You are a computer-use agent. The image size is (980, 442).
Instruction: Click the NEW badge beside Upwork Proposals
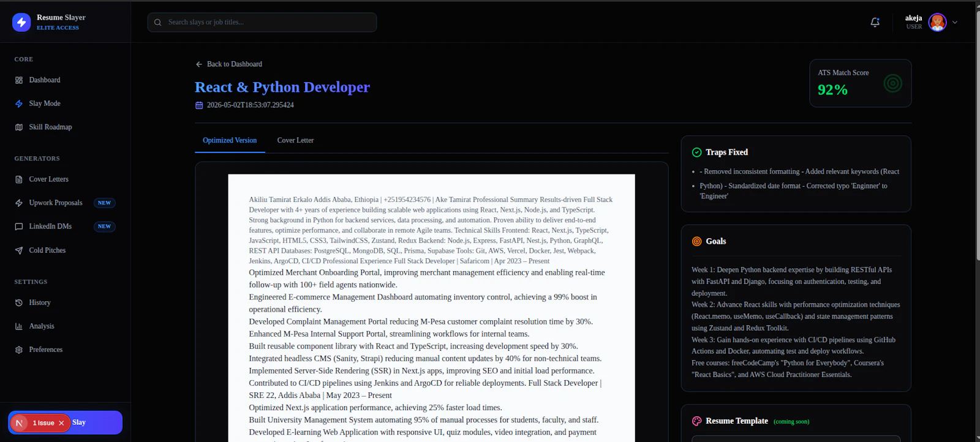pos(105,203)
